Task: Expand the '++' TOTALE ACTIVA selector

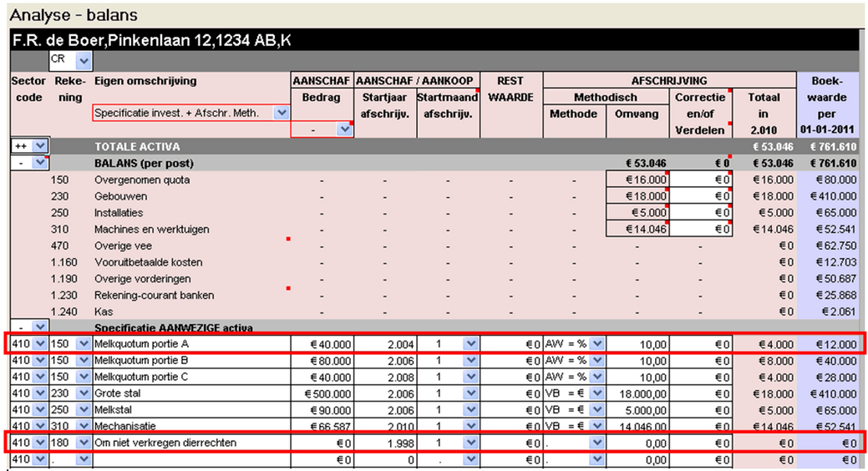Action: tap(40, 146)
